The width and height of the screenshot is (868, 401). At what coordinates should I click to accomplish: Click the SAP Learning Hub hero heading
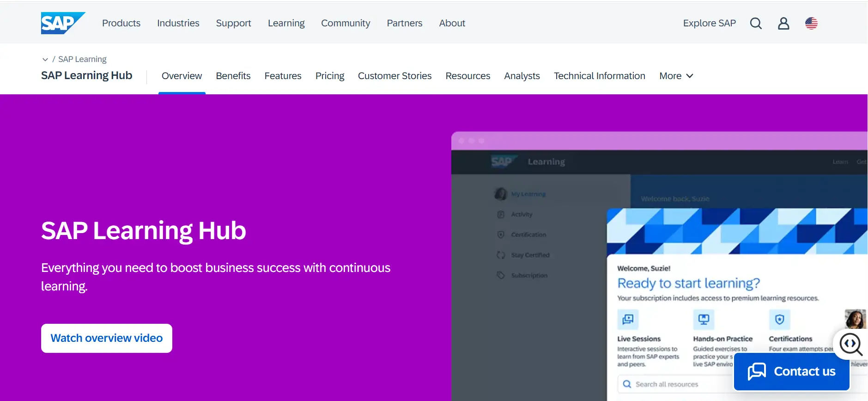point(144,230)
